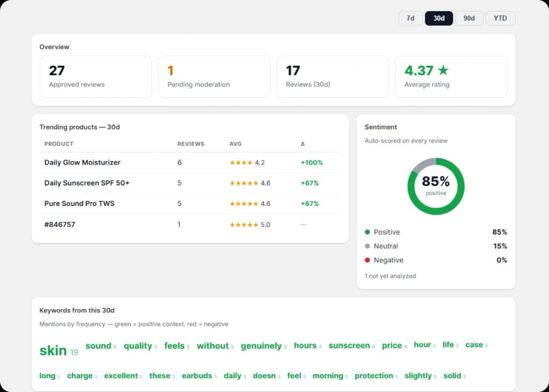
Task: Click the Δ column header
Action: click(303, 144)
